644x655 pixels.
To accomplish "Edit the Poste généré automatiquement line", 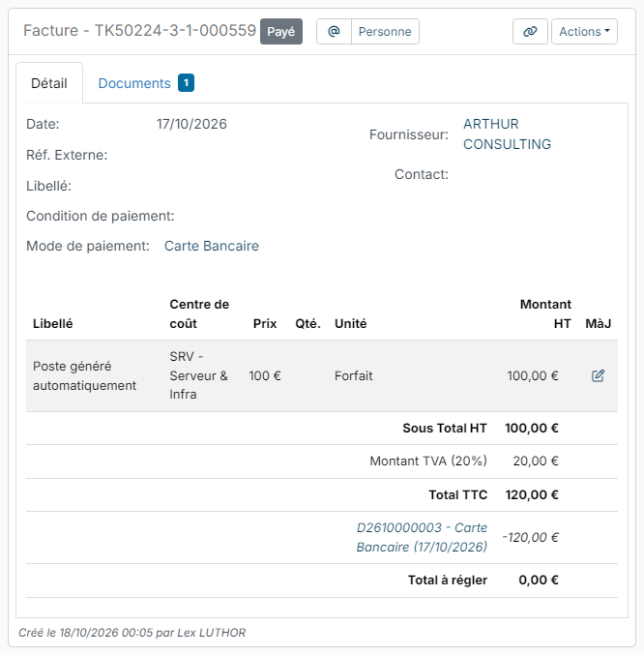I will [598, 375].
